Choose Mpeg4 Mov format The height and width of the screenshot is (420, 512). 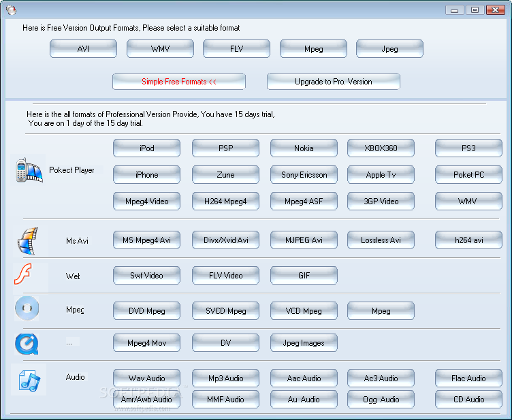click(146, 343)
